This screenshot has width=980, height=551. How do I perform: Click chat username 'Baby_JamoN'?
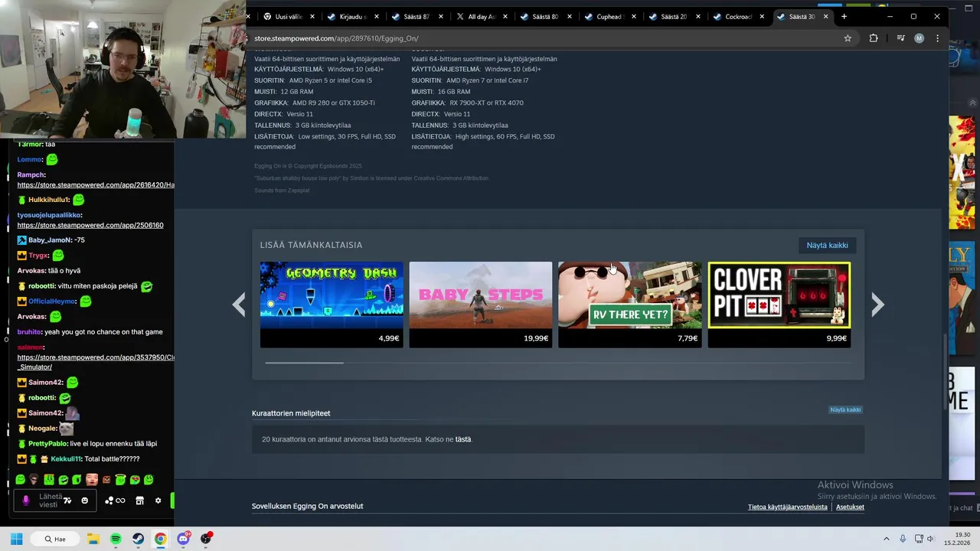click(x=50, y=240)
